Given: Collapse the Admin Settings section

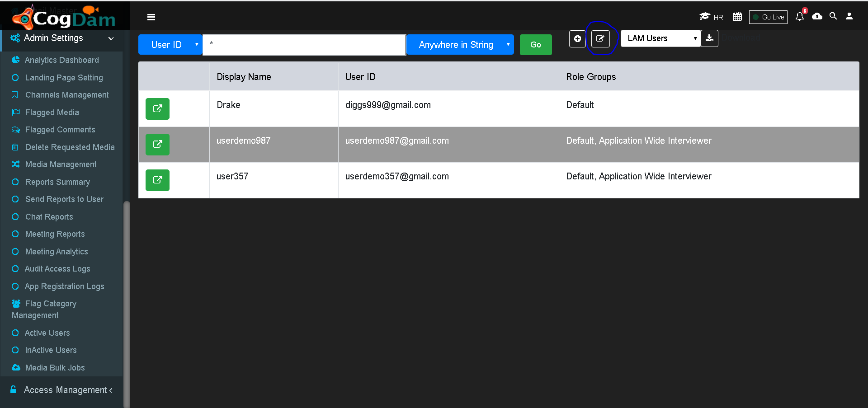Looking at the screenshot, I should click(x=62, y=38).
